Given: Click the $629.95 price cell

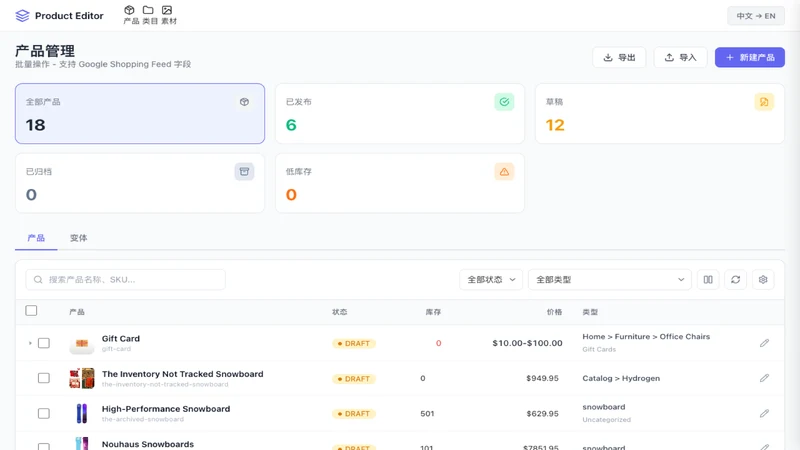Looking at the screenshot, I should point(542,413).
